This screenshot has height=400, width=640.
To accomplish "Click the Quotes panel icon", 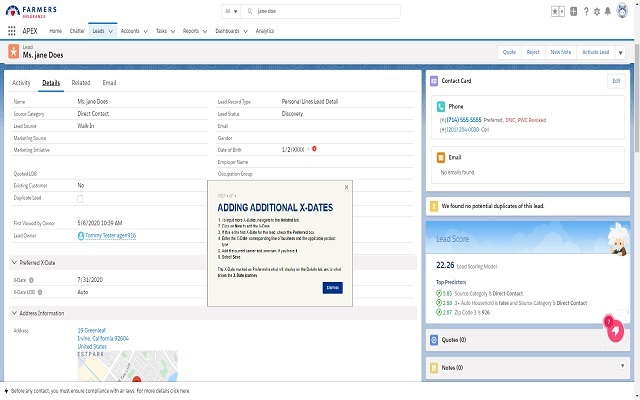I will click(434, 340).
